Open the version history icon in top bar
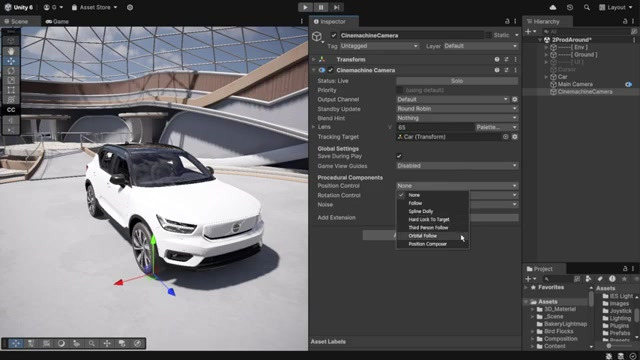Screen dimensions: 640x360 (570, 7)
